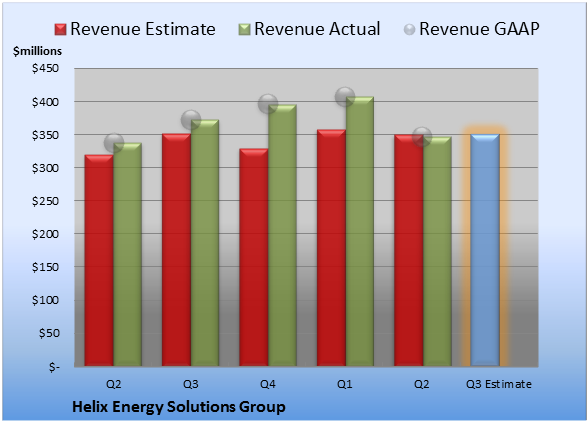The image size is (588, 422).
Task: Click the '$50' axis value
Action: 49,333
